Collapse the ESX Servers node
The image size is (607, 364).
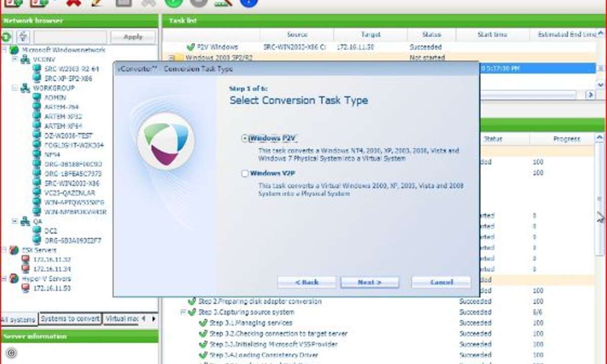4,250
